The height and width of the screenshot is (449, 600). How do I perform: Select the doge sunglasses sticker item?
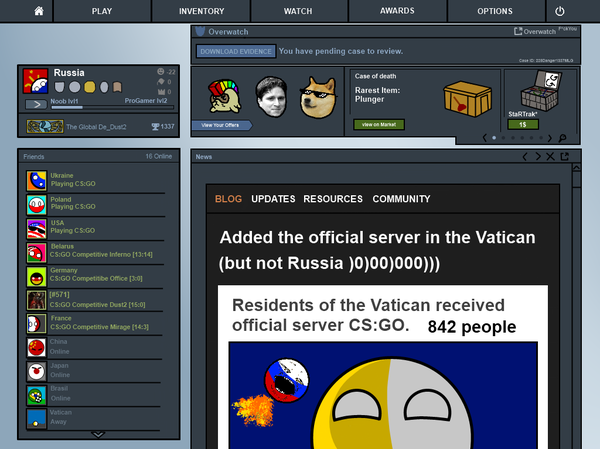318,98
